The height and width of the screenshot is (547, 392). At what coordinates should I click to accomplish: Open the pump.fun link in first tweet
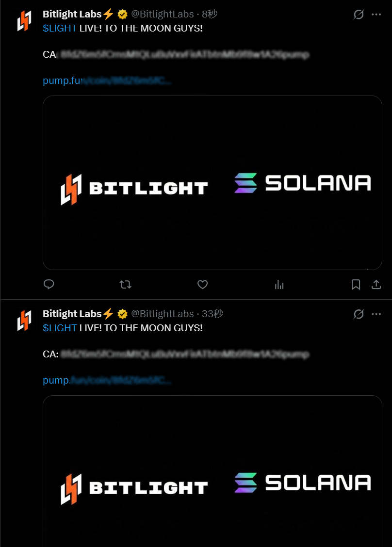107,80
